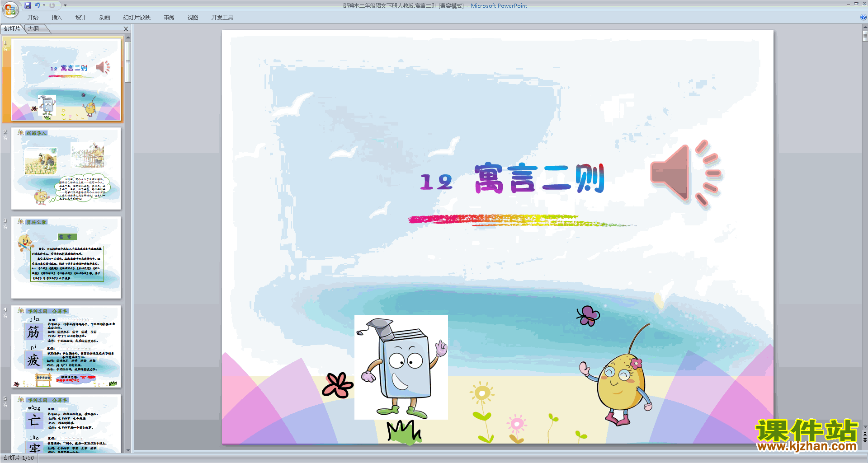Click the speaker audio icon on slide
The width and height of the screenshot is (868, 463).
coord(686,175)
